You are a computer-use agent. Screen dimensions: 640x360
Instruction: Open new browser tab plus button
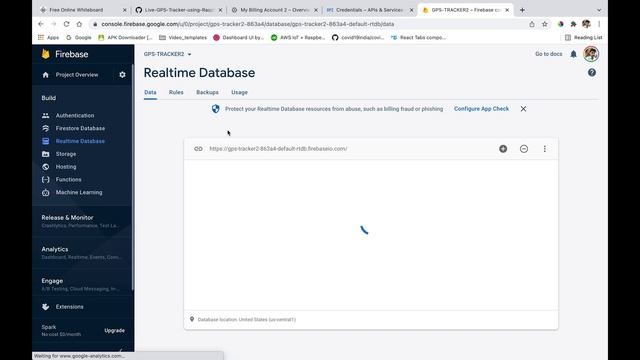point(522,10)
